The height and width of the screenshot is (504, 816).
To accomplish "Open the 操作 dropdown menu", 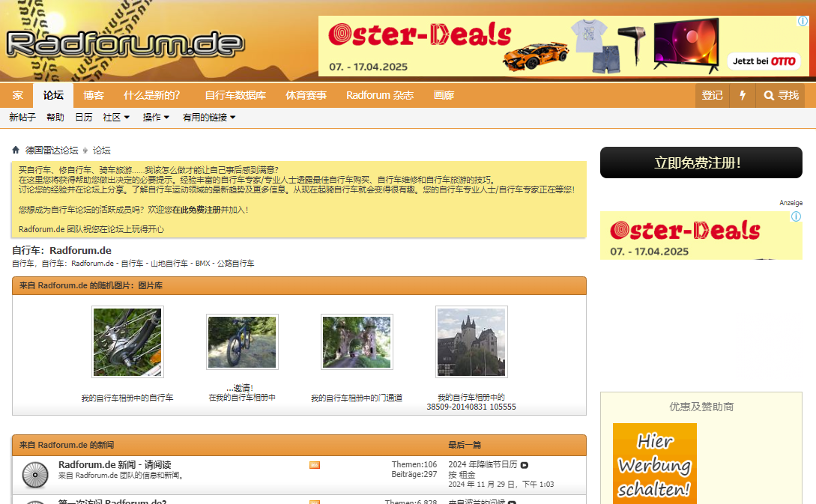I will pyautogui.click(x=154, y=118).
